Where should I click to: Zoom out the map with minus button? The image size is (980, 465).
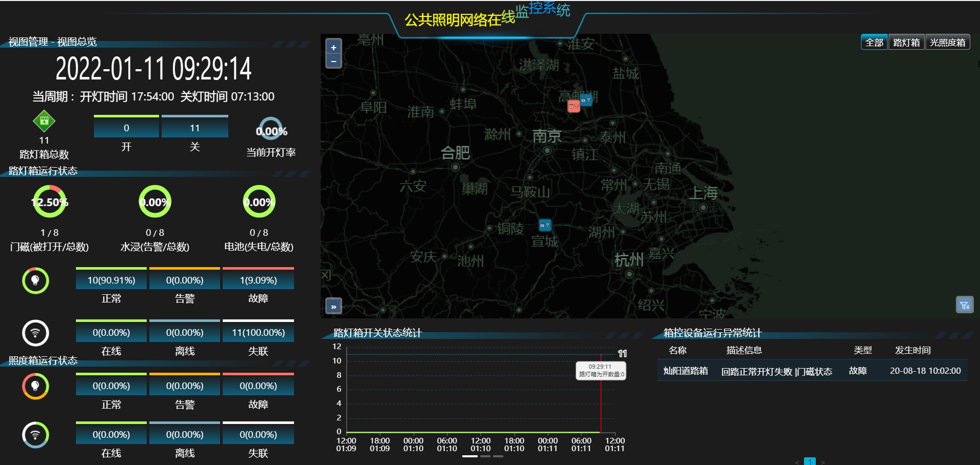click(334, 62)
